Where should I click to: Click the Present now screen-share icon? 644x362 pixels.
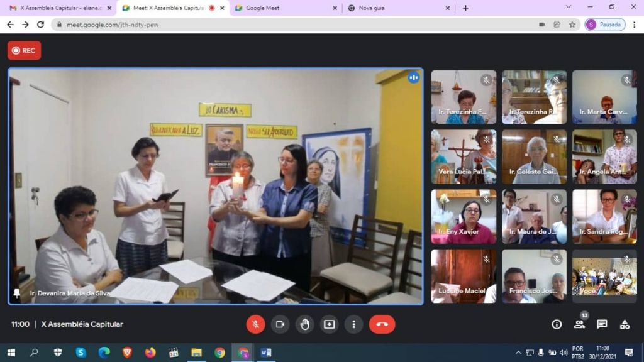tap(329, 324)
